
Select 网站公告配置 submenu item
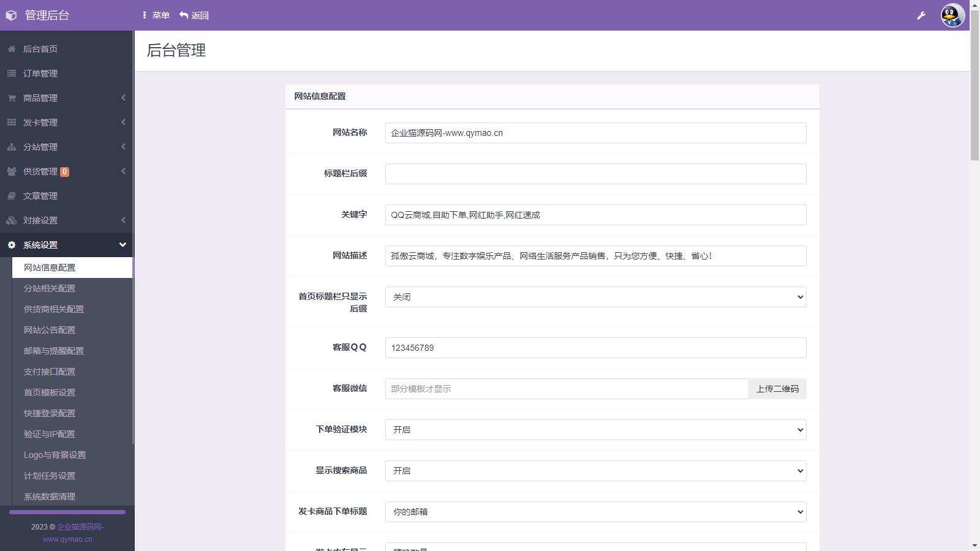(50, 330)
